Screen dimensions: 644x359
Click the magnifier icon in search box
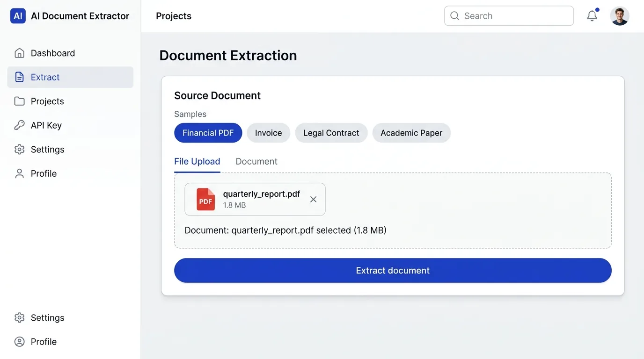(x=454, y=16)
